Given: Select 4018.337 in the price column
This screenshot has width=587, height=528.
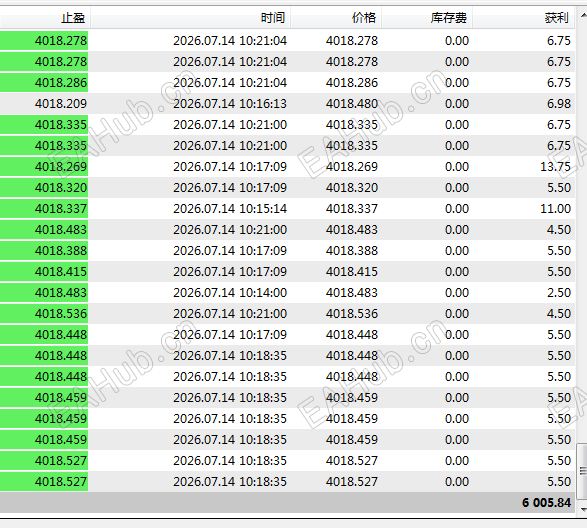Looking at the screenshot, I should coord(352,209).
